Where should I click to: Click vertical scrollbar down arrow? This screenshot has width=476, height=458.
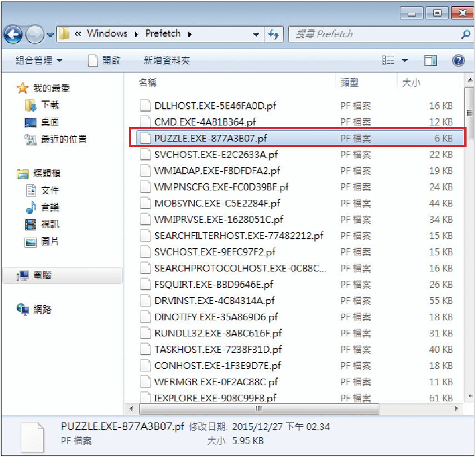click(470, 396)
